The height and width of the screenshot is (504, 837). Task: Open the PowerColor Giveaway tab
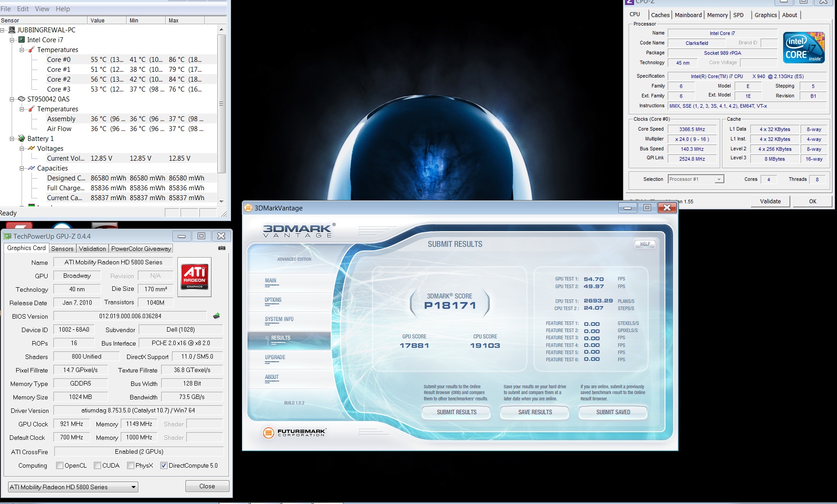(x=141, y=249)
